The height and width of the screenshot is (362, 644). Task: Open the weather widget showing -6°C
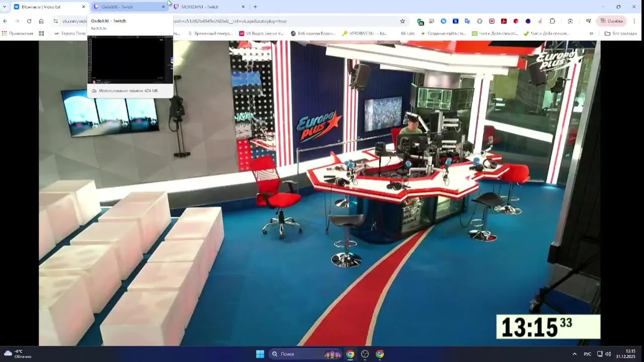coord(18,354)
